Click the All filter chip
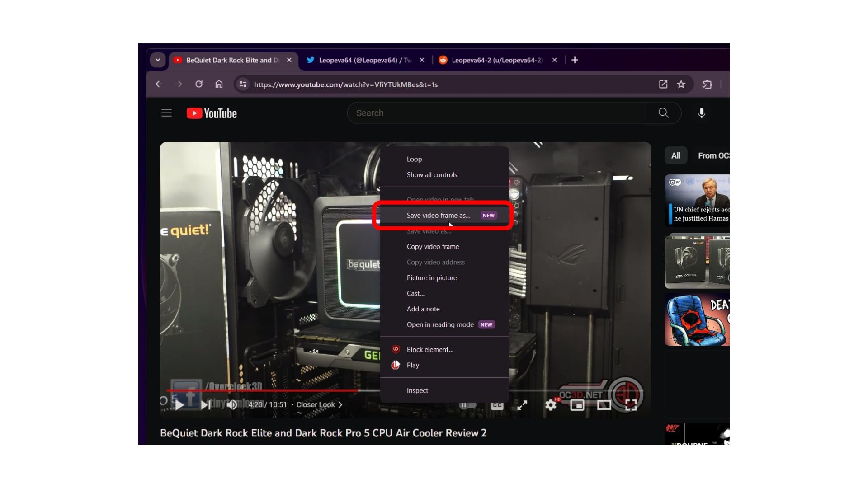868x488 pixels. pos(675,155)
